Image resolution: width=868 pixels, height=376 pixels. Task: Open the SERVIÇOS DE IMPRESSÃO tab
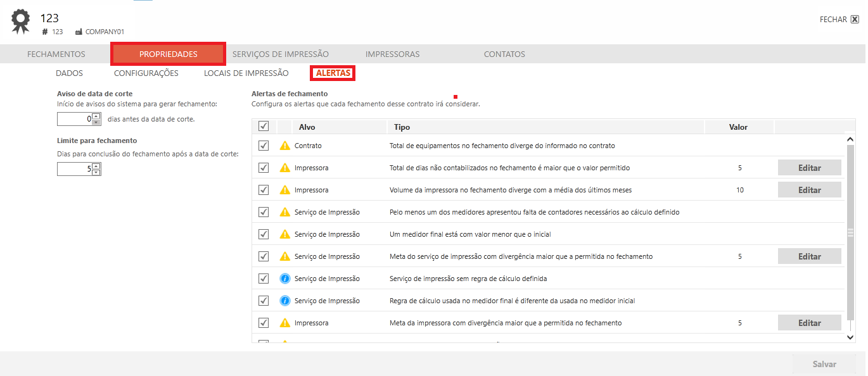[280, 54]
